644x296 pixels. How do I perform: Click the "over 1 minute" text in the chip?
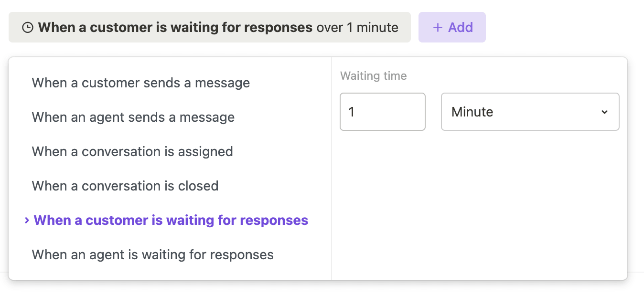[x=357, y=28]
